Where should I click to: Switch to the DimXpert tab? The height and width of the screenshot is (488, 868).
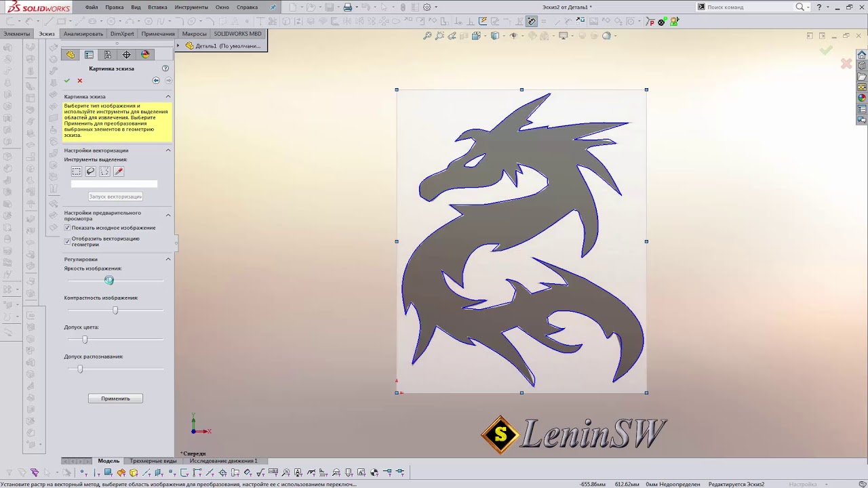coord(123,34)
